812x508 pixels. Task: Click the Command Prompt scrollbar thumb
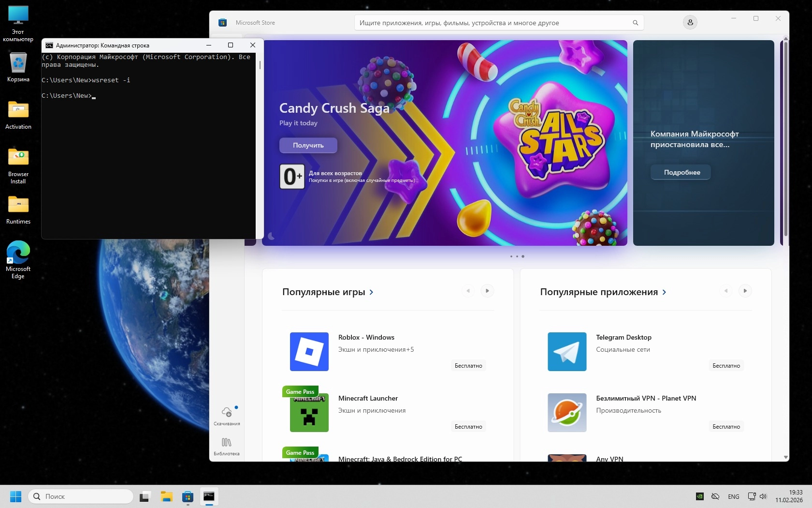(260, 65)
